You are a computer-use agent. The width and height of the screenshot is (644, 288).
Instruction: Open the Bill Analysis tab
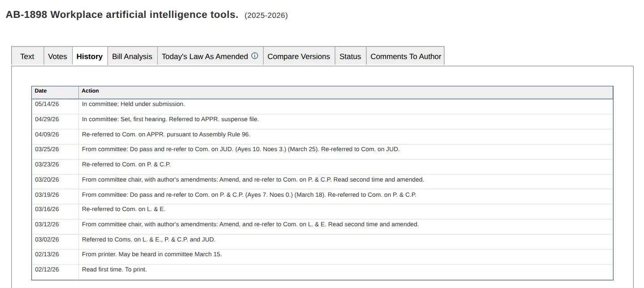coord(132,56)
